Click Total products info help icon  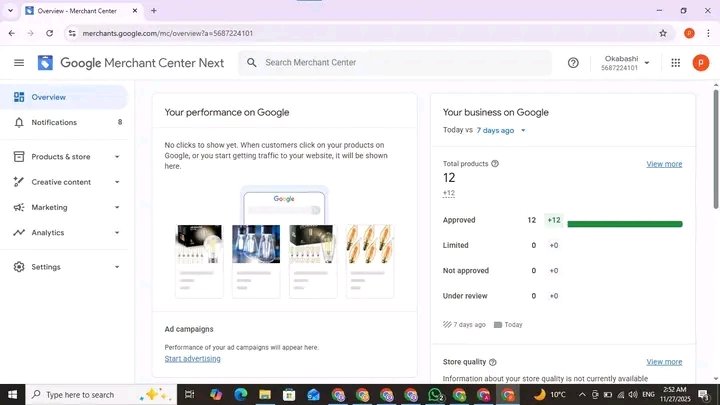click(x=495, y=163)
